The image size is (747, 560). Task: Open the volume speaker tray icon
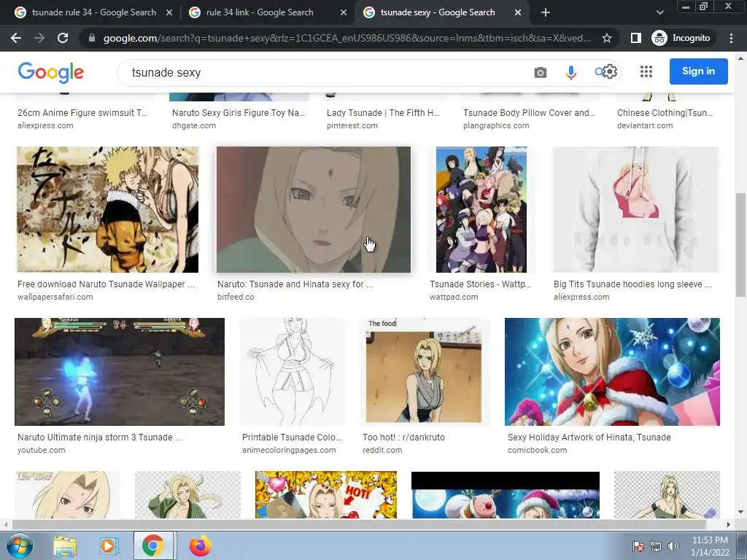pos(673,546)
